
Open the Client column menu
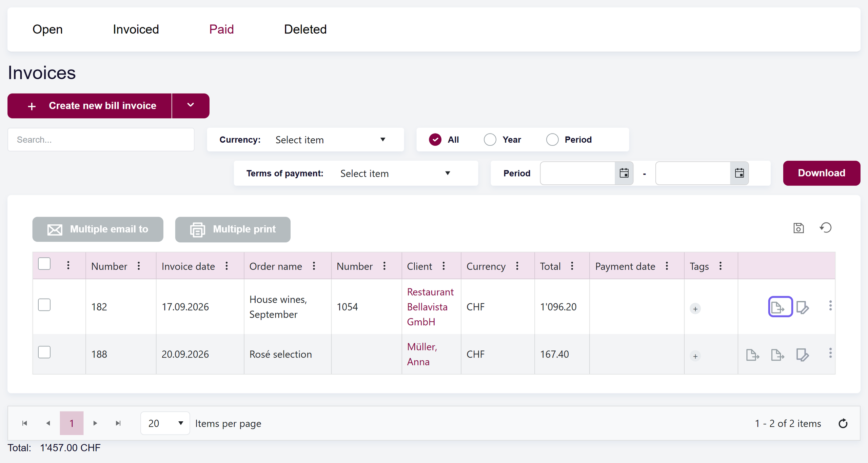443,266
